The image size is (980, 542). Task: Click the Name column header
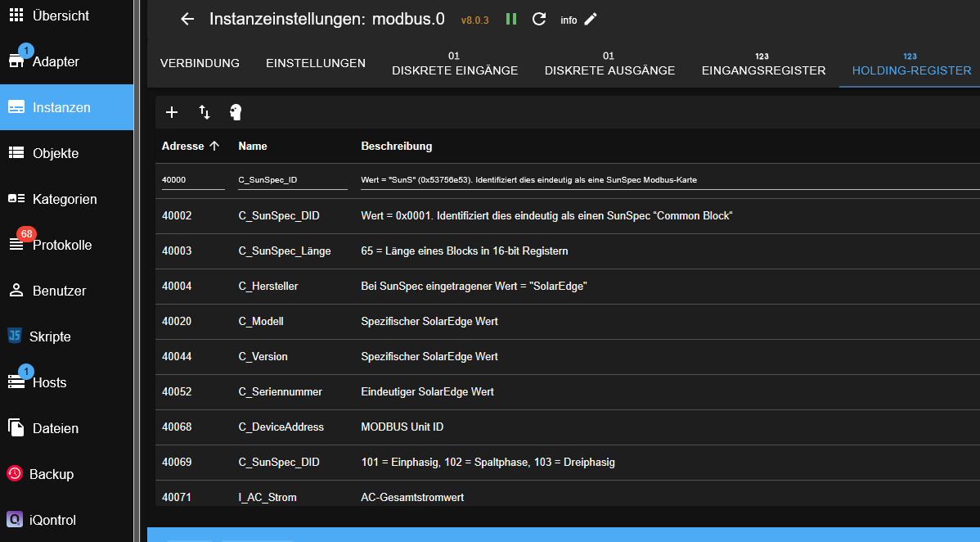(253, 146)
